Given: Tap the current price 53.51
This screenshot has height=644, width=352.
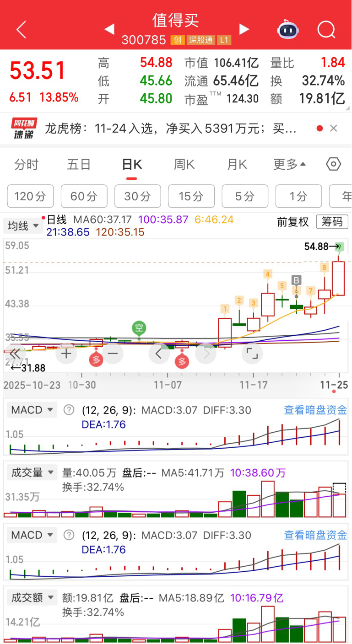Looking at the screenshot, I should click(38, 71).
